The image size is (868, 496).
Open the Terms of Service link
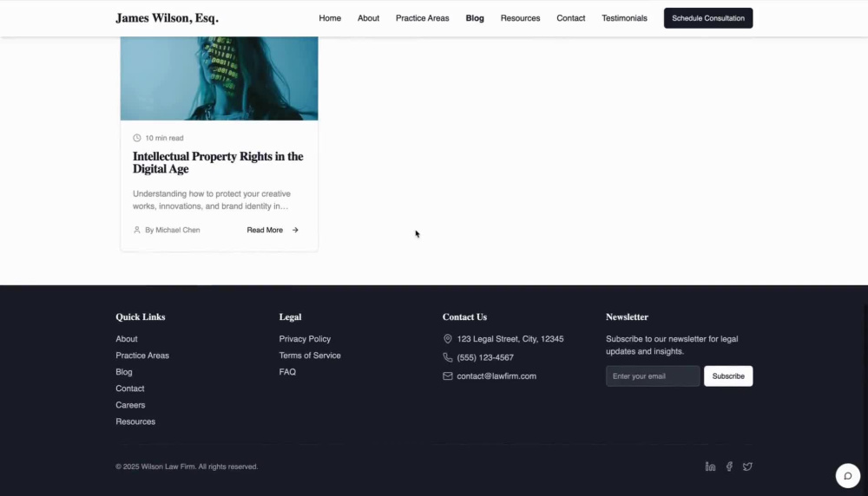(310, 356)
